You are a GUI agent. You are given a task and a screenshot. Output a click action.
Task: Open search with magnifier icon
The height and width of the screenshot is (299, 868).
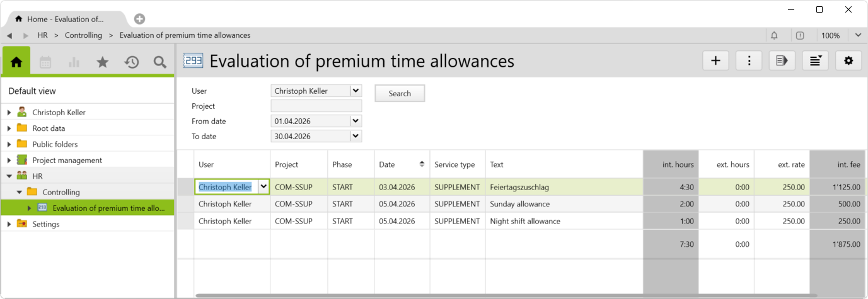pyautogui.click(x=159, y=62)
